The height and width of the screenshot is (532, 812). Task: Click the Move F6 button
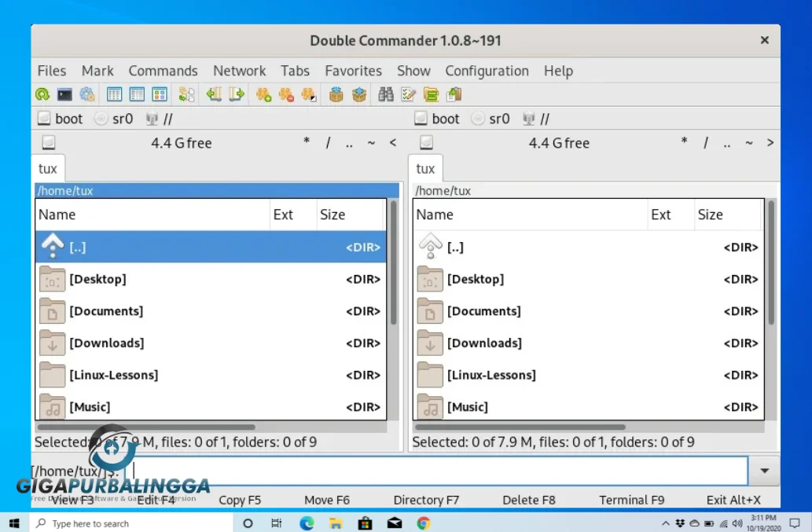[x=327, y=500]
